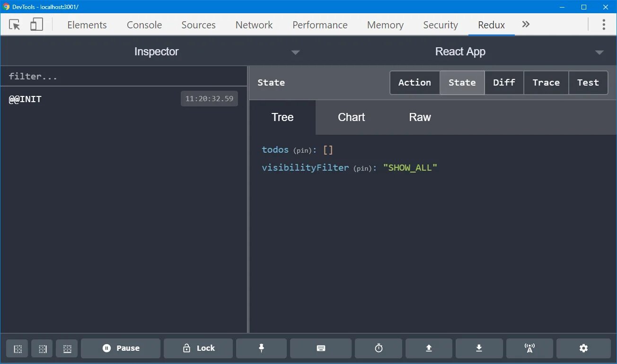Expand the hidden DevTools tabs chevron
Image resolution: width=617 pixels, height=364 pixels.
tap(526, 25)
